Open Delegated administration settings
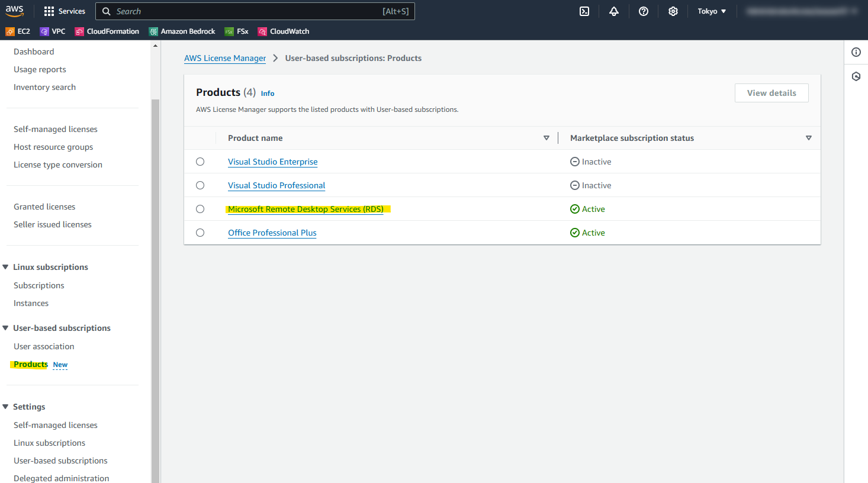This screenshot has width=868, height=483. [x=62, y=478]
